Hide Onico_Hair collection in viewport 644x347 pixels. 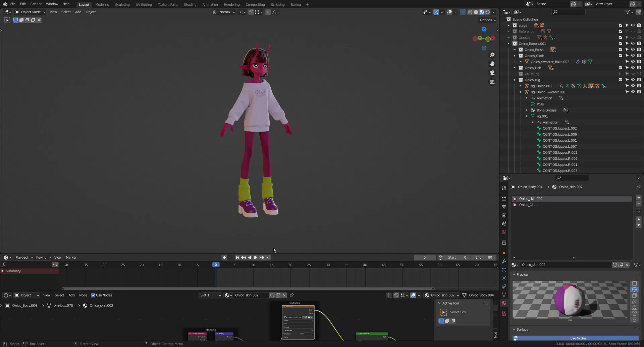(x=633, y=68)
